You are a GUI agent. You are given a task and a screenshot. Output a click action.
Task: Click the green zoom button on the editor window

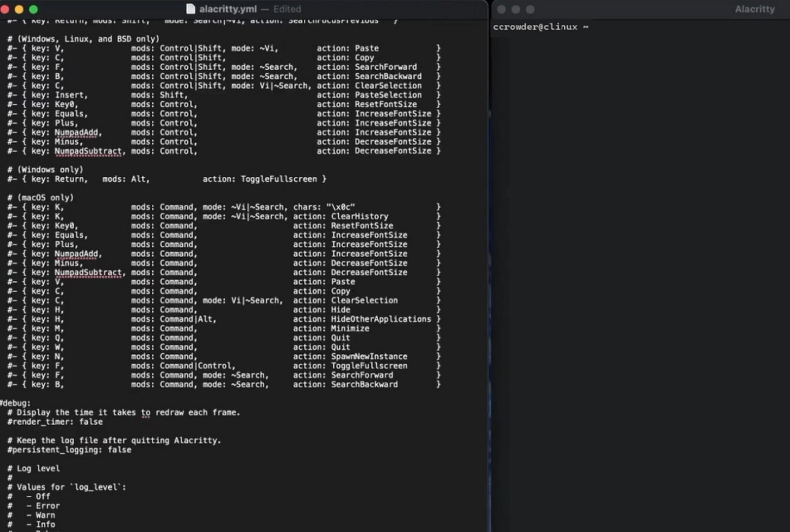(x=33, y=8)
